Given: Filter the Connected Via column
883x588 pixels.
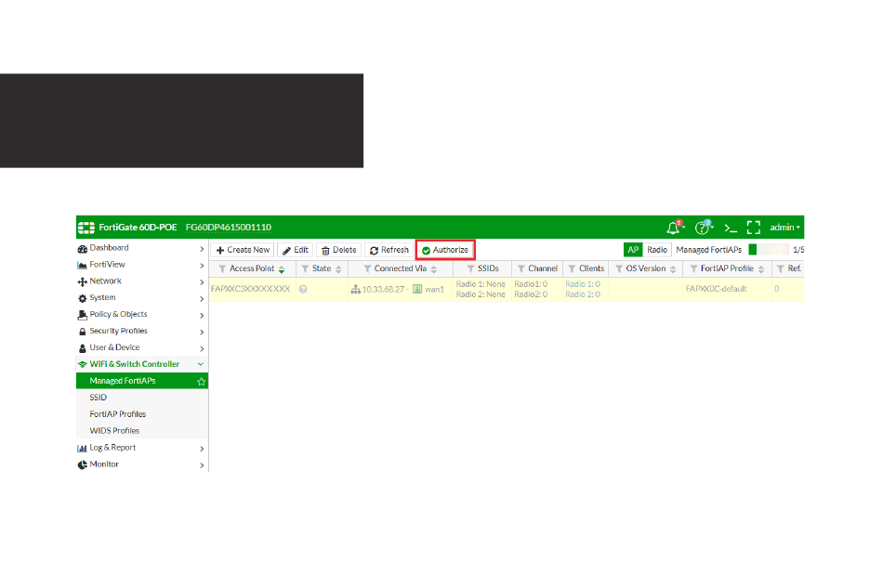Looking at the screenshot, I should pyautogui.click(x=367, y=269).
